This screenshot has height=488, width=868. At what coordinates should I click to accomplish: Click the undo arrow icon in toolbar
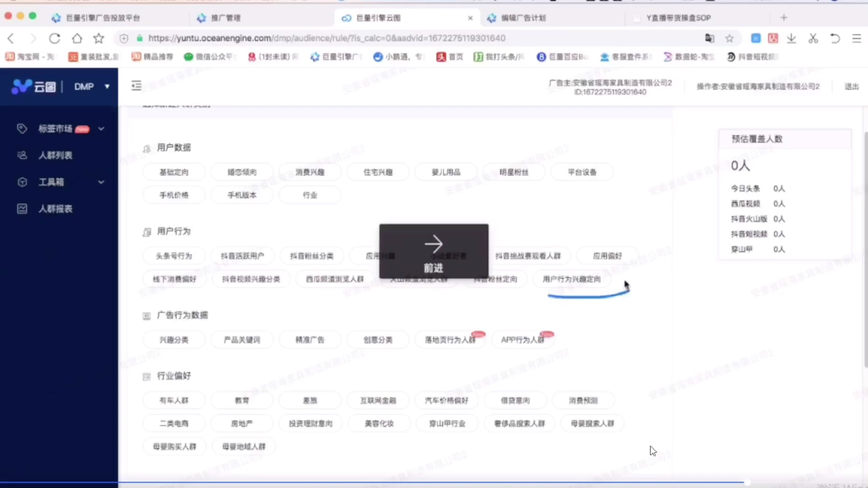tap(835, 38)
